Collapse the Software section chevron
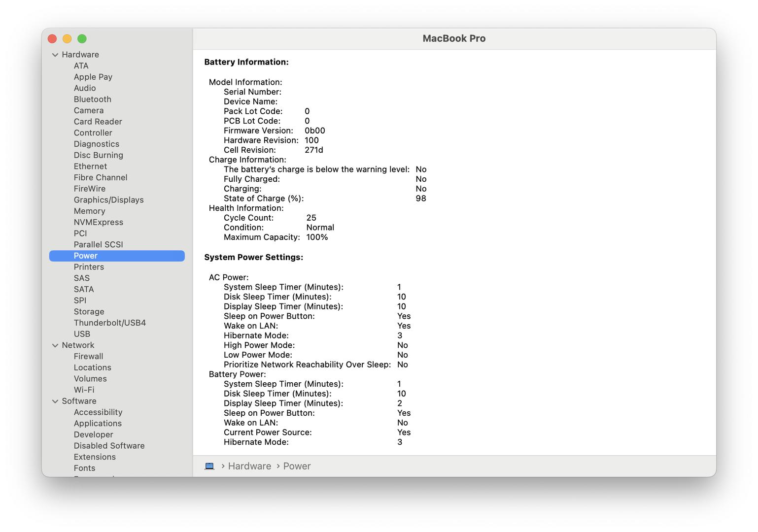 (55, 401)
